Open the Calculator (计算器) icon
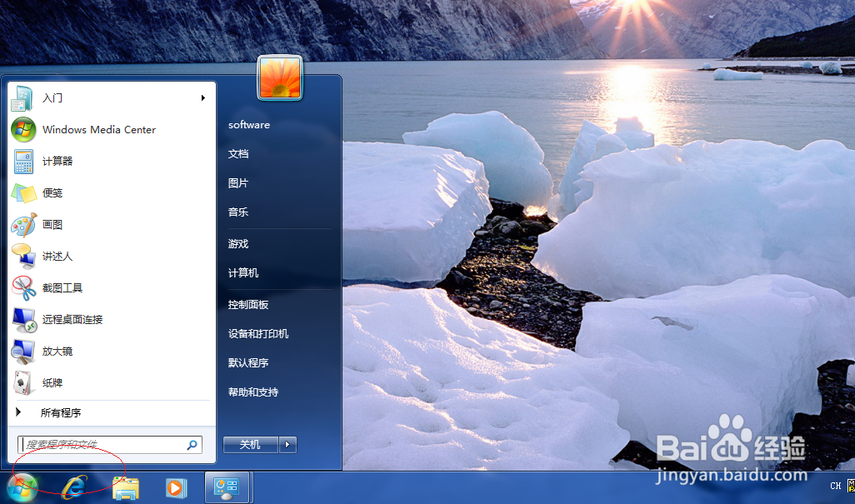Screen dimensions: 855x504 (23, 162)
